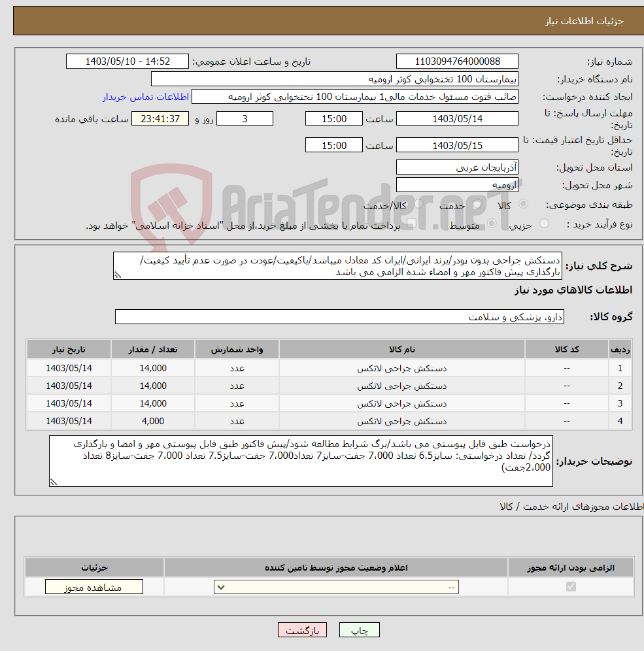Viewport: 644px width, 651px height.
Task: Click الزامی بودن ارائه مجوز column header
Action: click(x=571, y=567)
